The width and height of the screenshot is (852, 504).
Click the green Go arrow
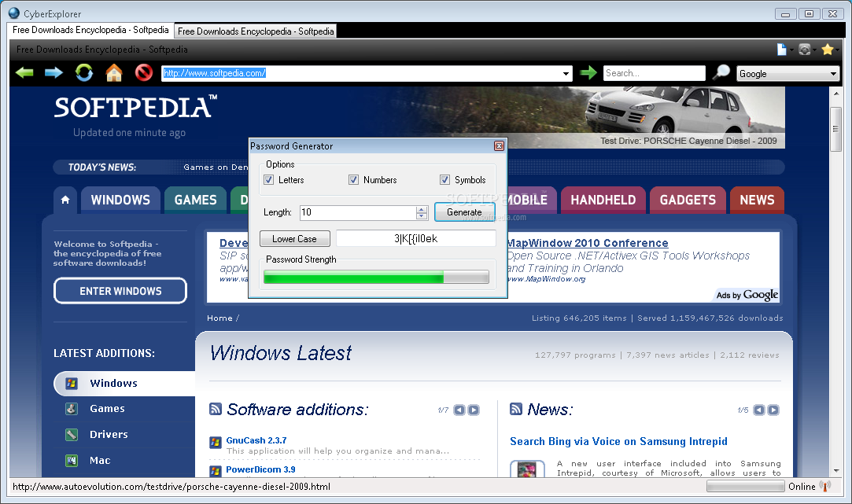click(x=588, y=72)
